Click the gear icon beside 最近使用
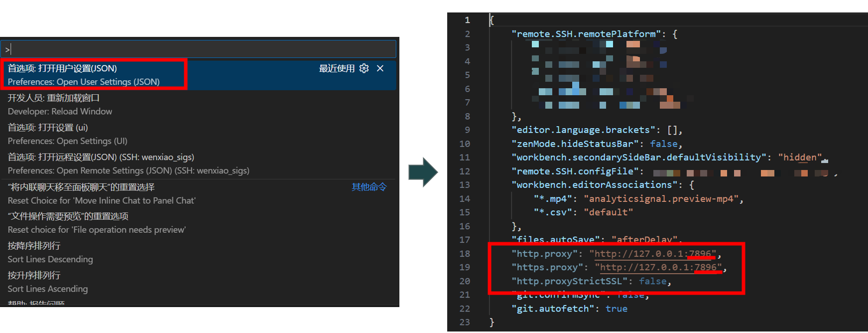This screenshot has height=333, width=868. tap(364, 68)
